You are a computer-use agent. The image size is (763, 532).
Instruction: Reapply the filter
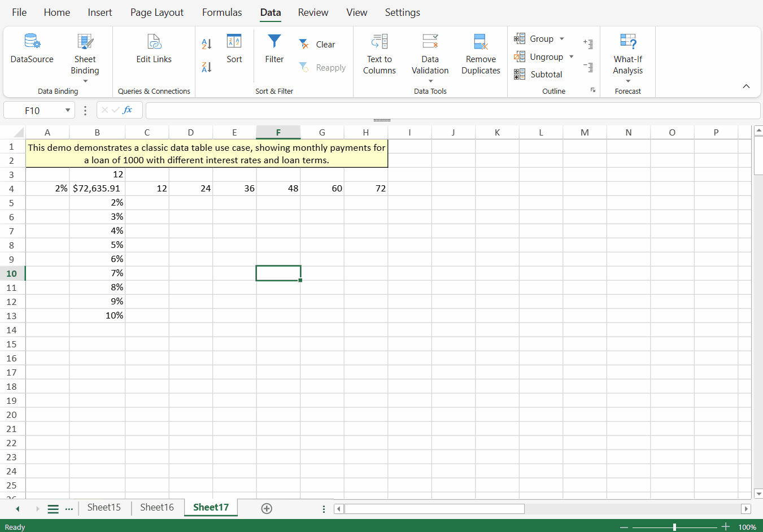tap(322, 68)
